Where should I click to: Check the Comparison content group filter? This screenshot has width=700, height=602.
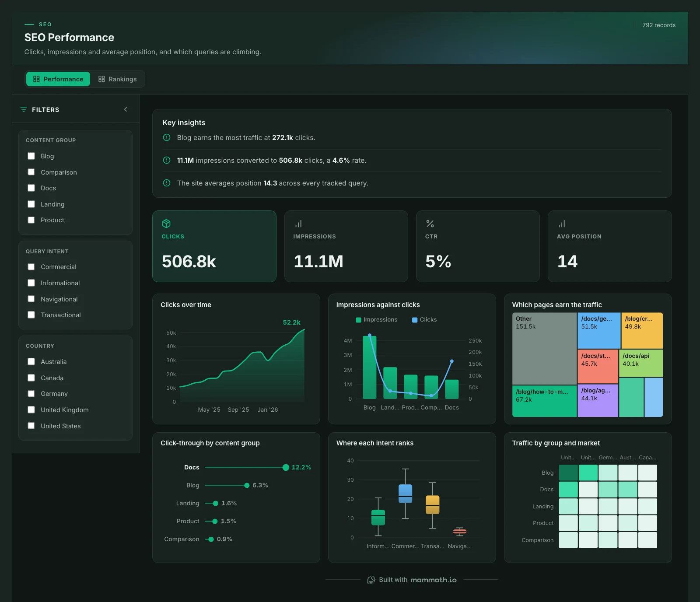pyautogui.click(x=31, y=172)
